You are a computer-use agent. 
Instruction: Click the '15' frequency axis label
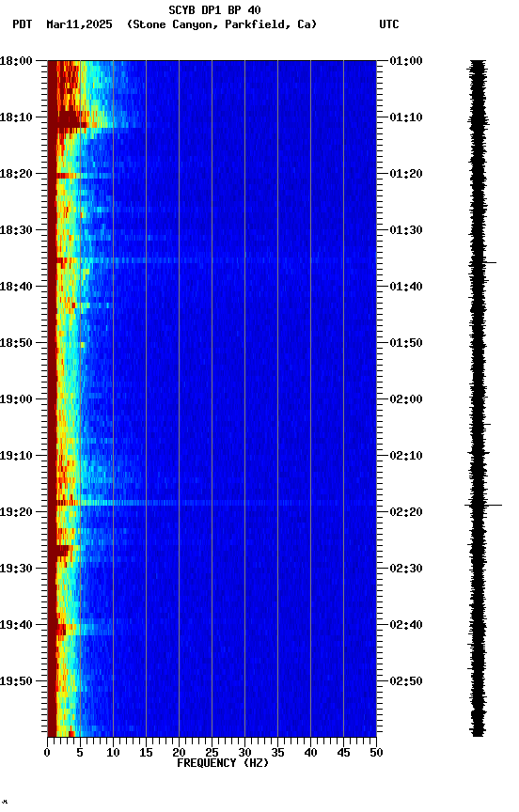(x=146, y=753)
